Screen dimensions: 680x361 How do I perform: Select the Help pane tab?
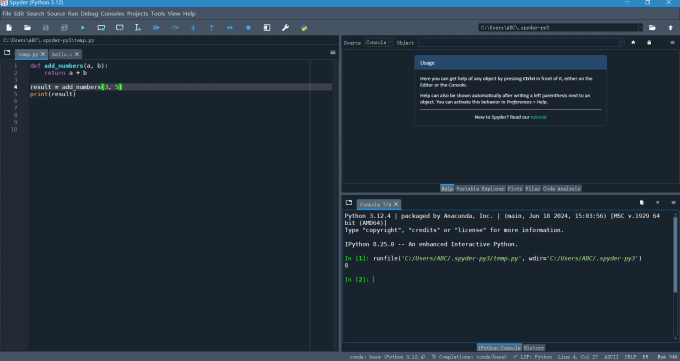click(x=447, y=189)
